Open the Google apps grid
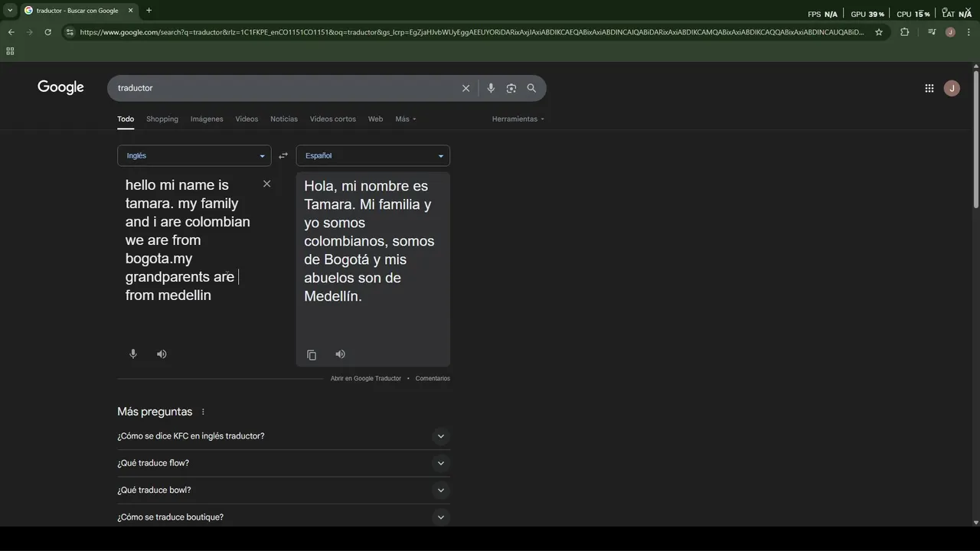The width and height of the screenshot is (980, 551). coord(929,88)
